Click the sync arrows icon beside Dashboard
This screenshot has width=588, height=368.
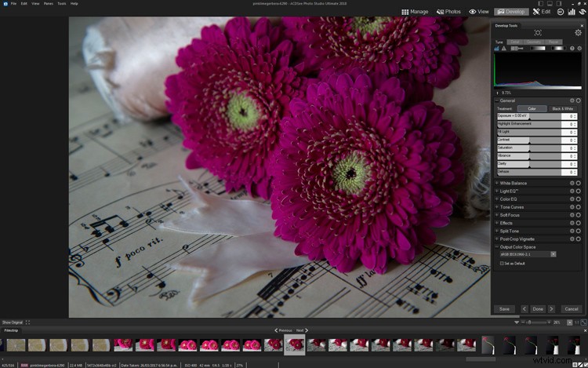pos(583,12)
